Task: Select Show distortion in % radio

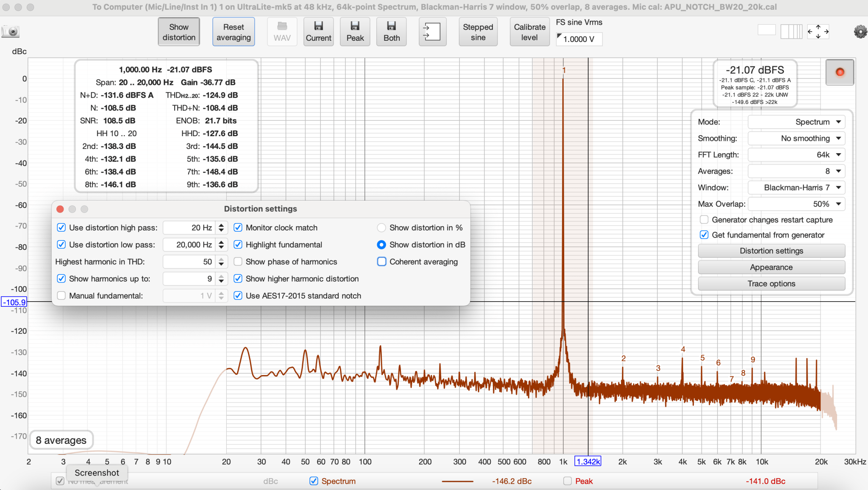Action: coord(381,228)
